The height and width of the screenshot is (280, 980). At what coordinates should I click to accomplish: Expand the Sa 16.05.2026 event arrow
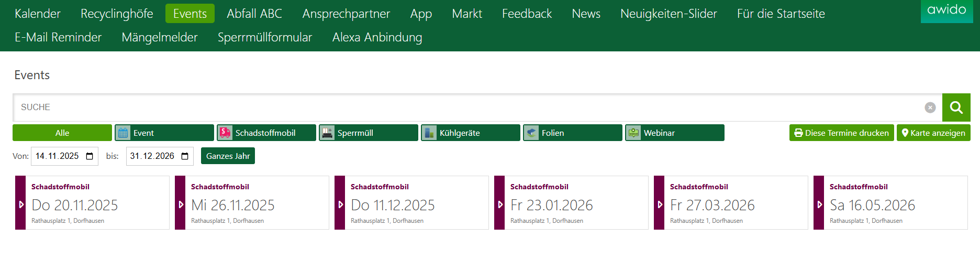[819, 204]
